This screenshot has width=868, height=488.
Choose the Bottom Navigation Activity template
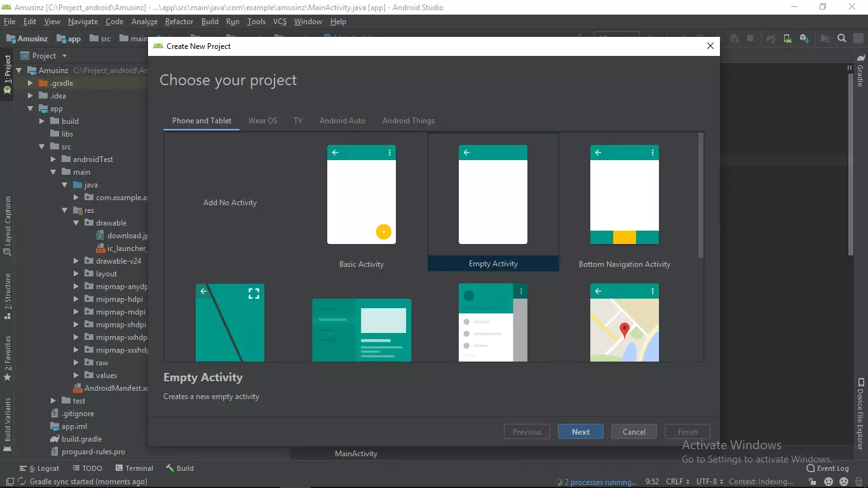point(625,202)
